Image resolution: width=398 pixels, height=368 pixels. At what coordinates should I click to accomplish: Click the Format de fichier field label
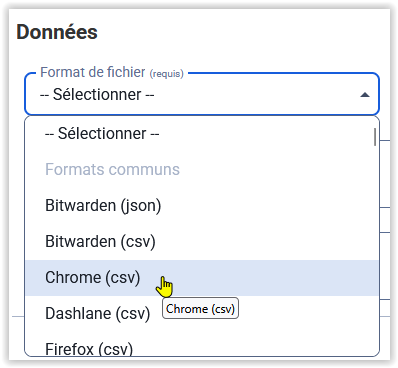93,72
